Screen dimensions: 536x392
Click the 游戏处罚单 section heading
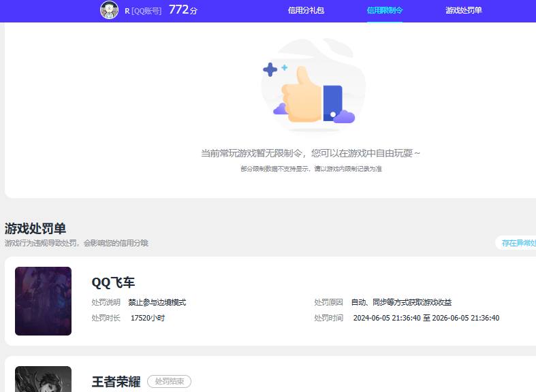coord(35,229)
